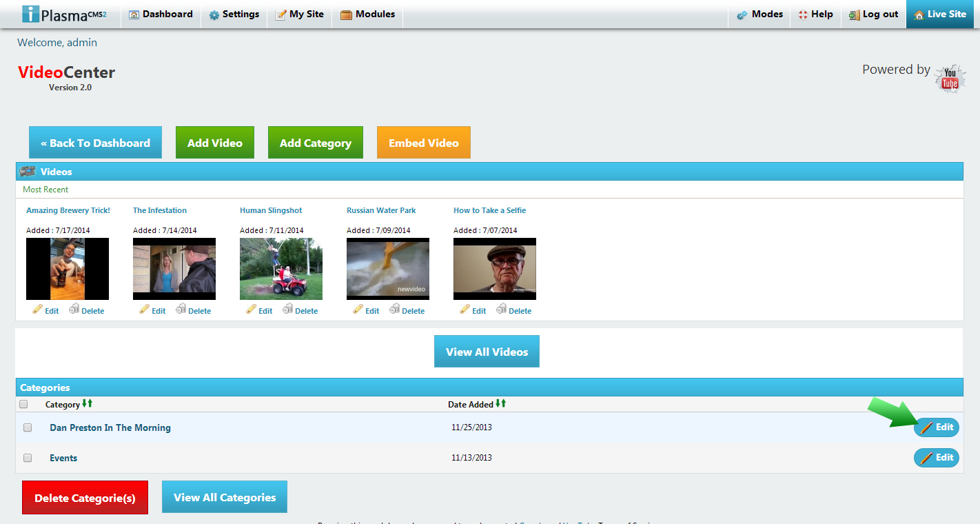Click pencil icon under How to Take a Selfie
Image resolution: width=980 pixels, height=524 pixels.
(x=465, y=310)
